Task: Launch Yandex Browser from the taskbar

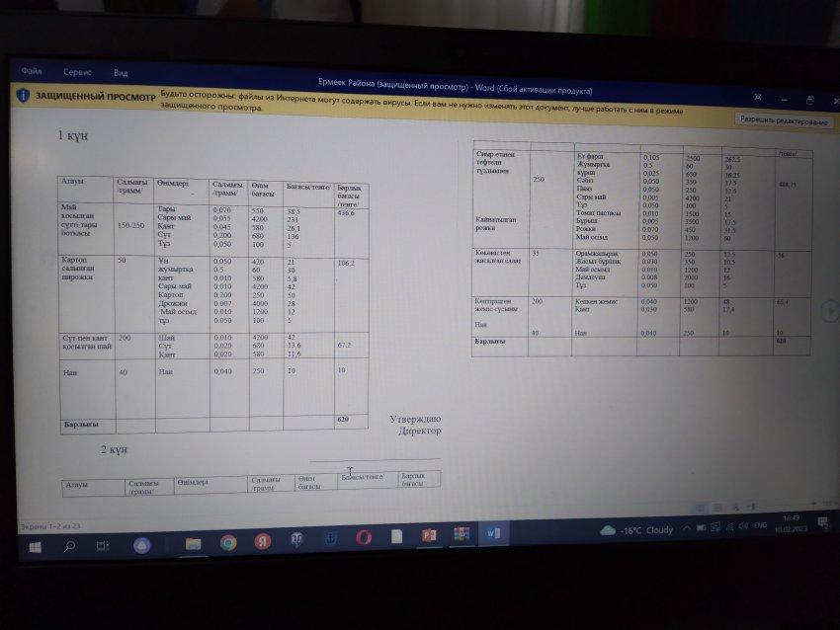Action: coord(263,542)
